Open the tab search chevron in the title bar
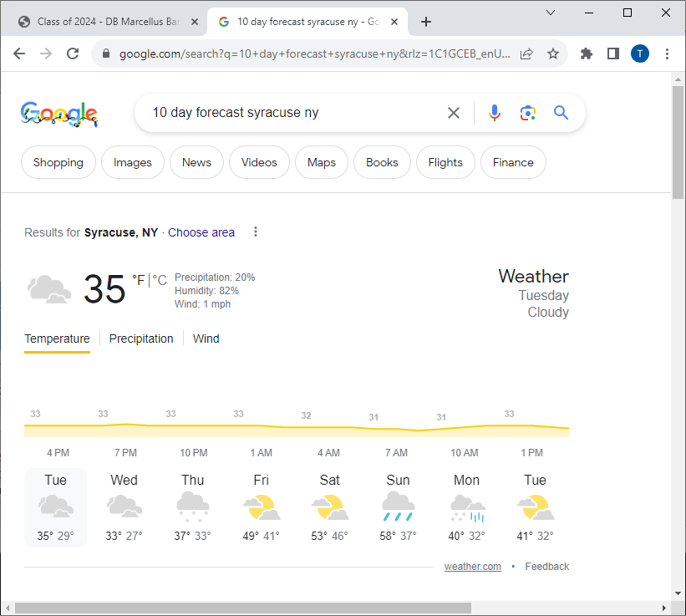 (x=550, y=13)
